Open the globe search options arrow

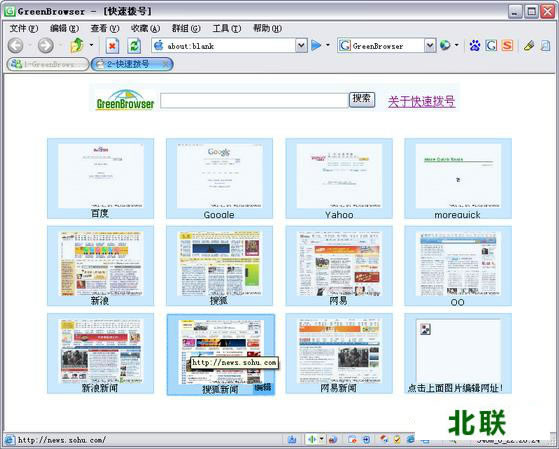(457, 45)
